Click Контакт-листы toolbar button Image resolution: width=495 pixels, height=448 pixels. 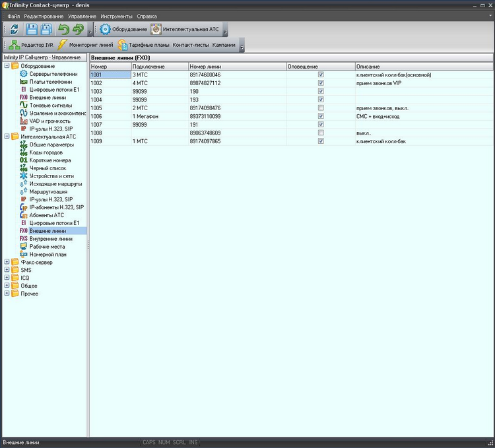click(191, 45)
